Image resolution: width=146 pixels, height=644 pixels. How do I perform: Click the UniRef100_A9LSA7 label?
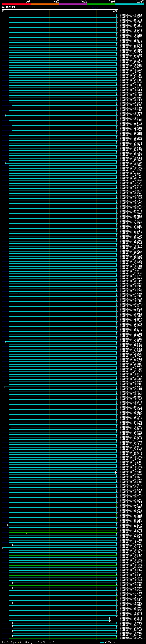coord(131,369)
